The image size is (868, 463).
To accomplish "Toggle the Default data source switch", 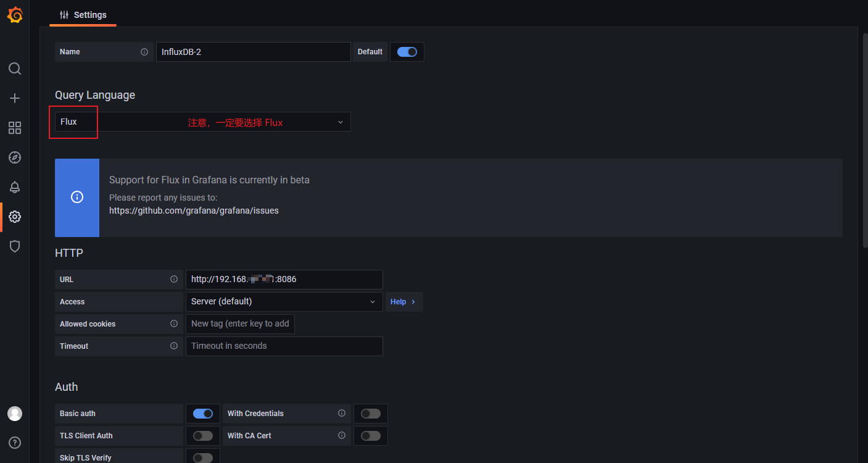I will [407, 52].
